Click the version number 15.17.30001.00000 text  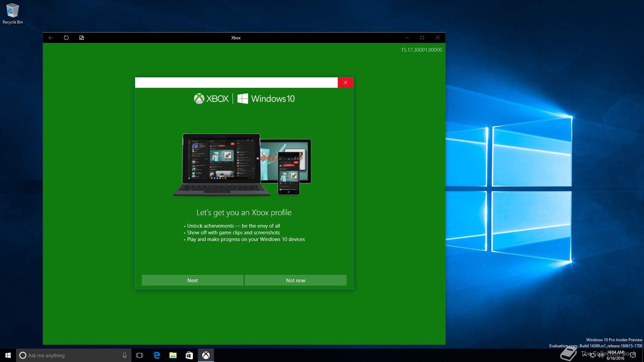point(421,50)
